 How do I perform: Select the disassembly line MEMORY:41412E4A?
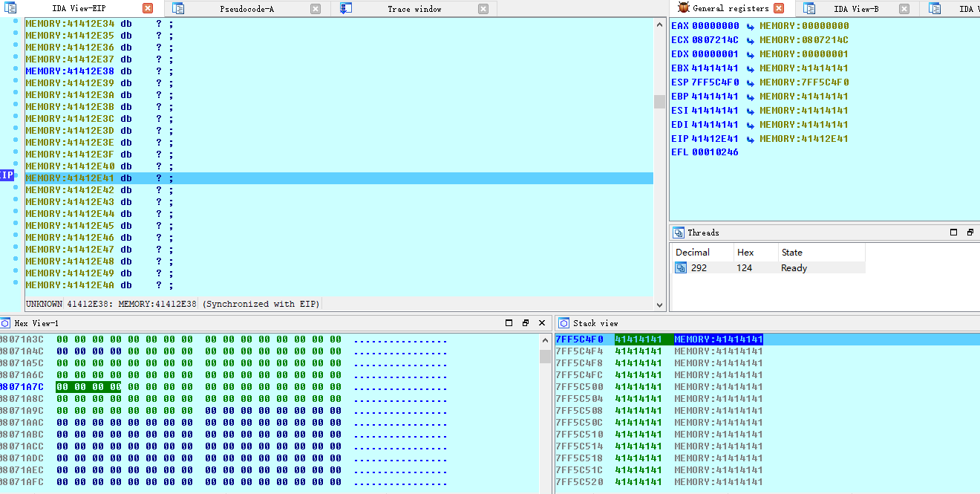99,285
